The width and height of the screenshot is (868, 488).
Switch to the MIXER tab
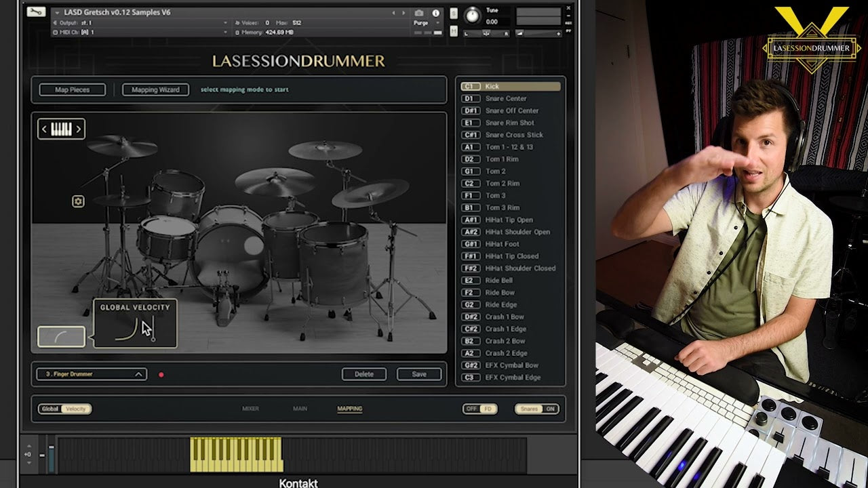250,409
